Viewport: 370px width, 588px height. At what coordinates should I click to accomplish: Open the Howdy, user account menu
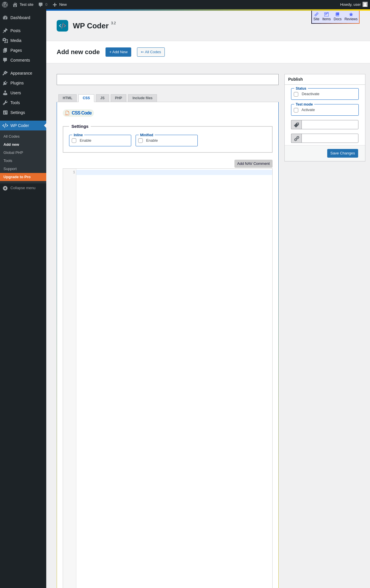point(354,5)
